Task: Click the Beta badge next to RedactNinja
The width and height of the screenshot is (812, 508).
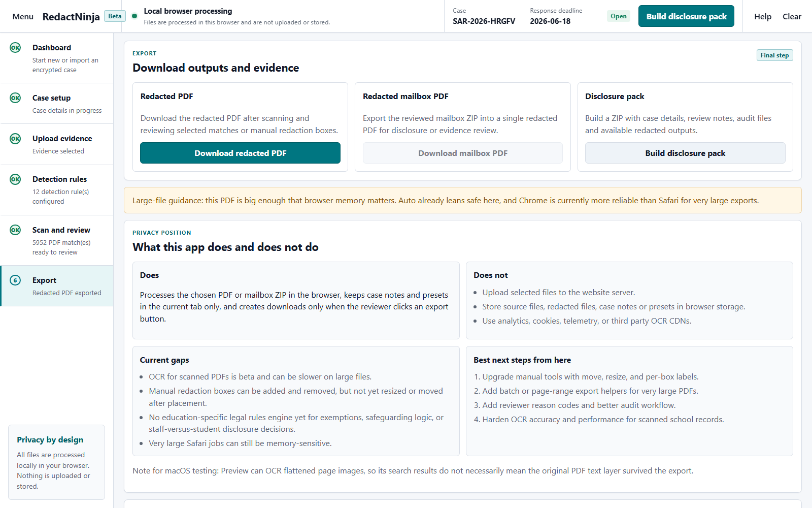Action: coord(115,16)
